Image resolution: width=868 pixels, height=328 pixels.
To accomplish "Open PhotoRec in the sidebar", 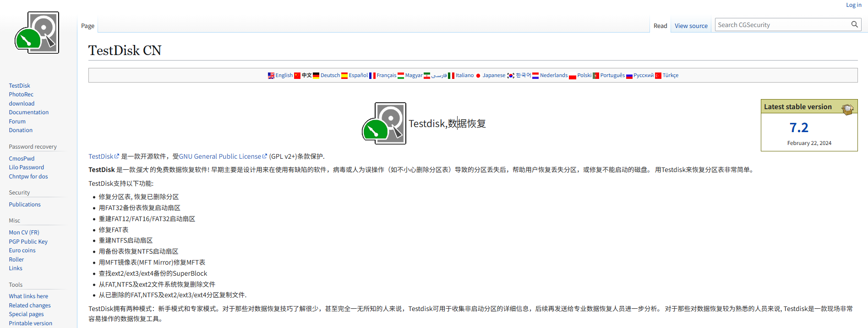I will tap(21, 95).
